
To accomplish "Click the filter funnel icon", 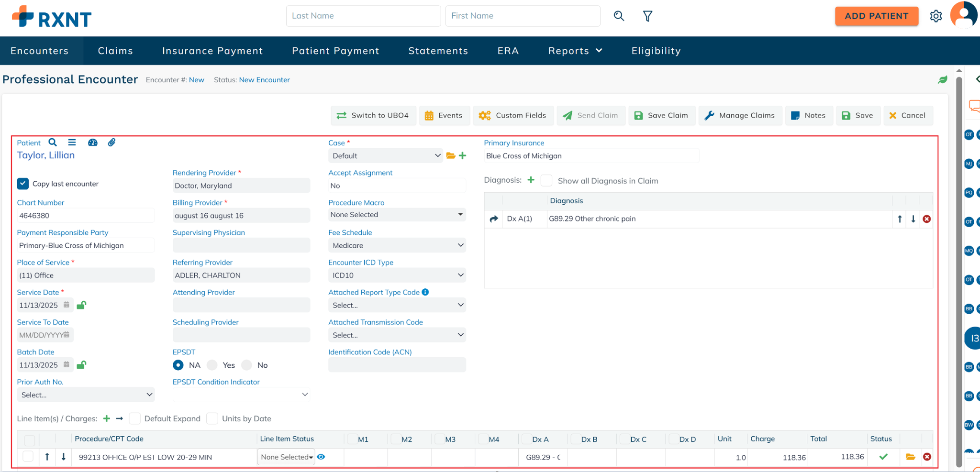I will pyautogui.click(x=647, y=16).
